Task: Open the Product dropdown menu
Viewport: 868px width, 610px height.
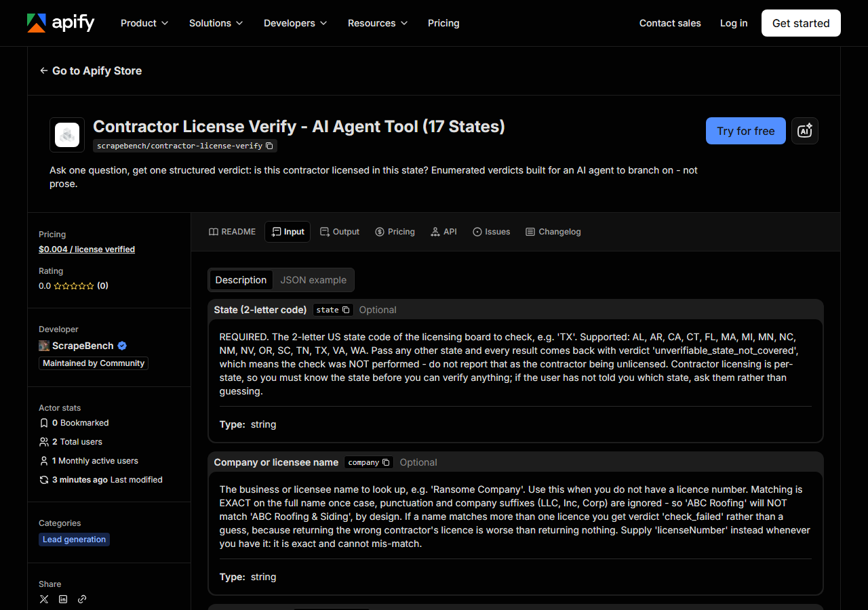Action: (x=144, y=23)
